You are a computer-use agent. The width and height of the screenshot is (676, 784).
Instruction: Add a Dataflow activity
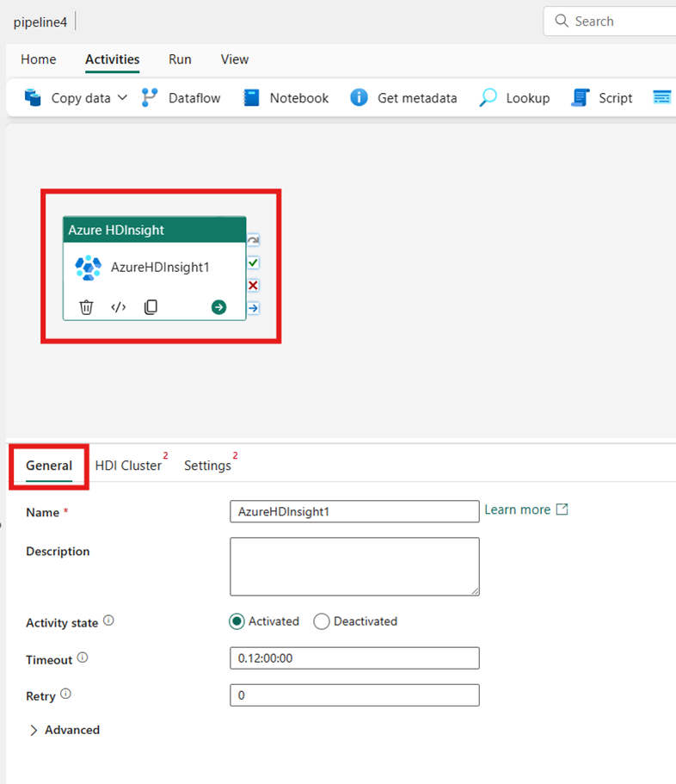point(181,98)
